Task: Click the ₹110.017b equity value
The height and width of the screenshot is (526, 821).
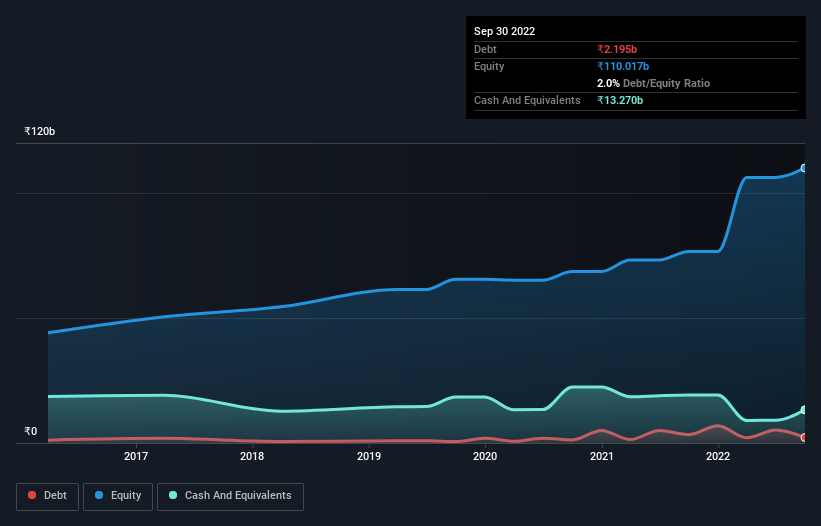Action: point(623,66)
